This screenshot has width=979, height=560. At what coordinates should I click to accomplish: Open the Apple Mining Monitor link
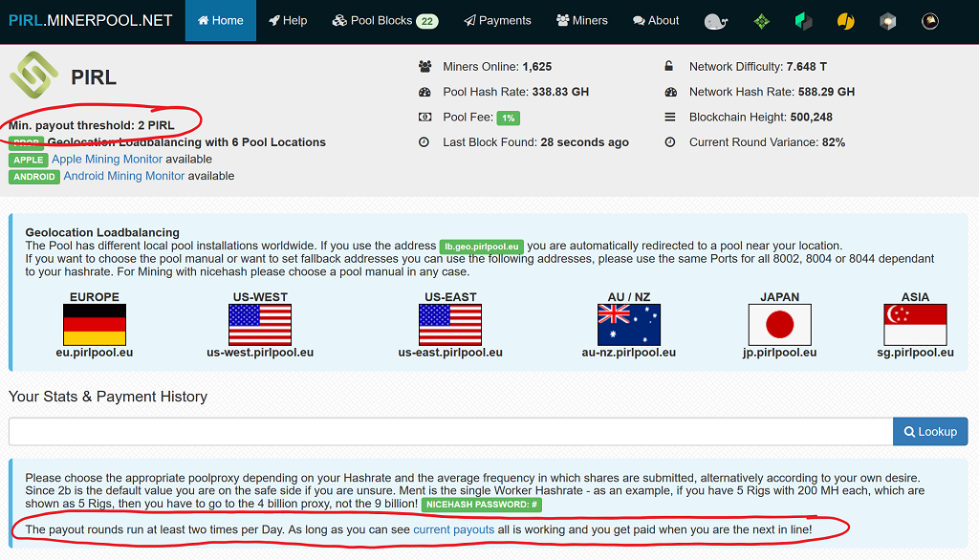point(107,160)
